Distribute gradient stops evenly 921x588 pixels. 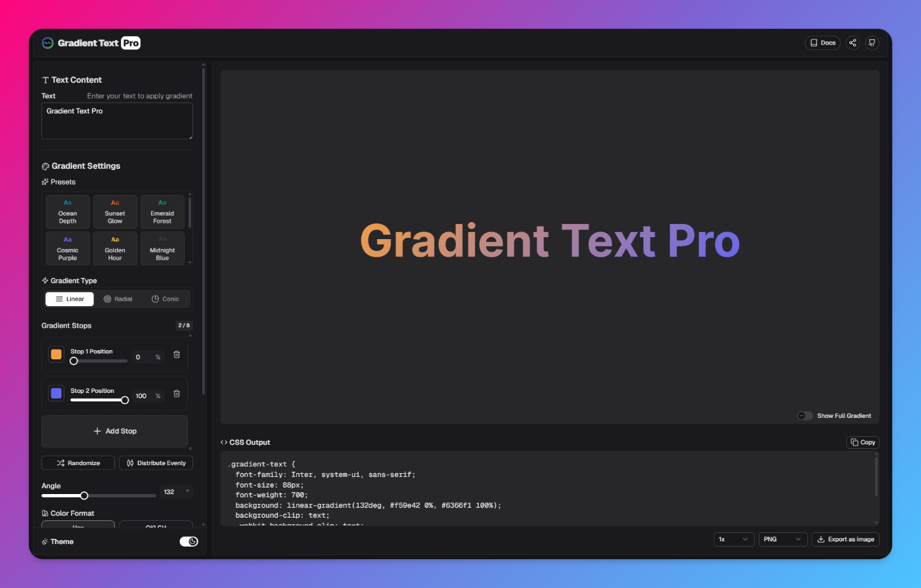(156, 463)
